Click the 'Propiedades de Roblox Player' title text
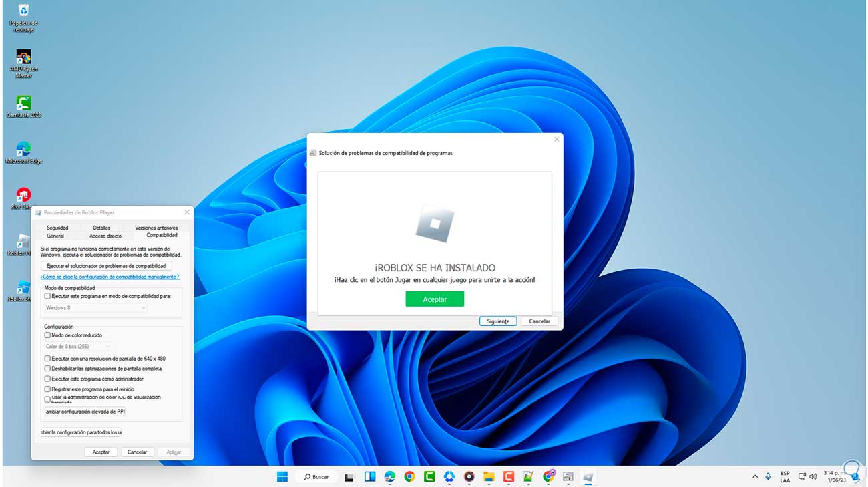 pos(79,212)
